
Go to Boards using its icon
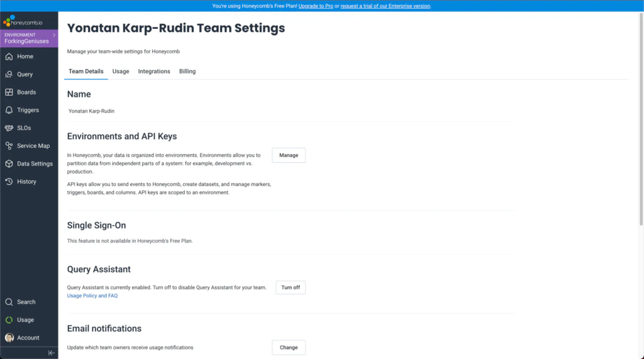[9, 92]
